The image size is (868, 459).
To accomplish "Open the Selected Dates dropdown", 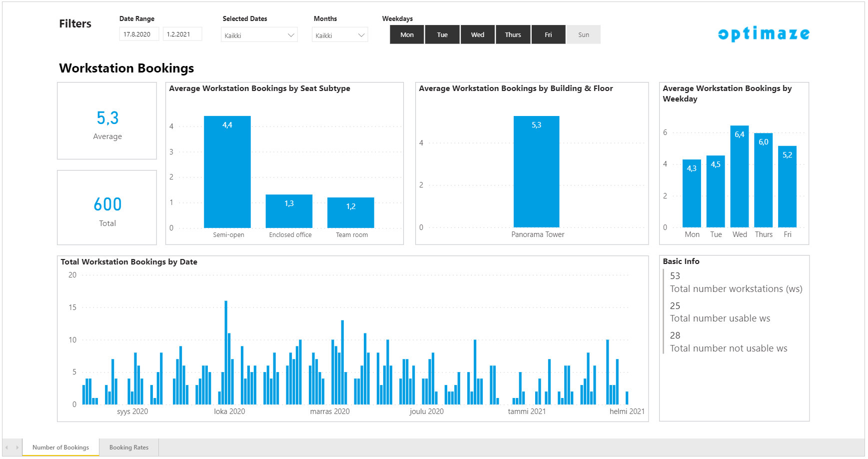I will [259, 35].
